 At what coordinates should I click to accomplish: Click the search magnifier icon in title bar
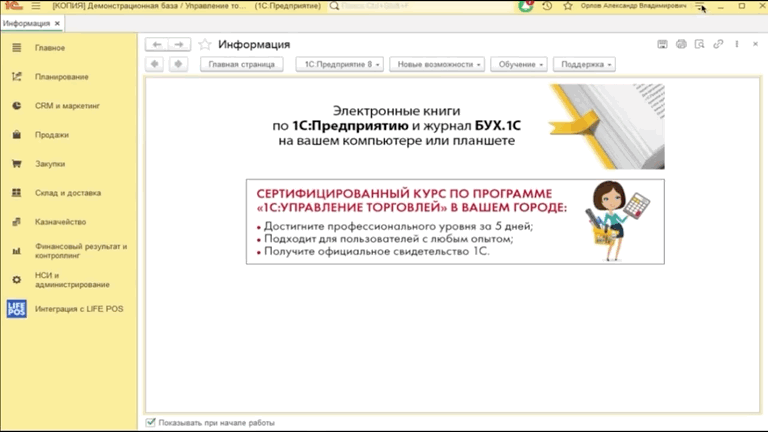pyautogui.click(x=334, y=6)
